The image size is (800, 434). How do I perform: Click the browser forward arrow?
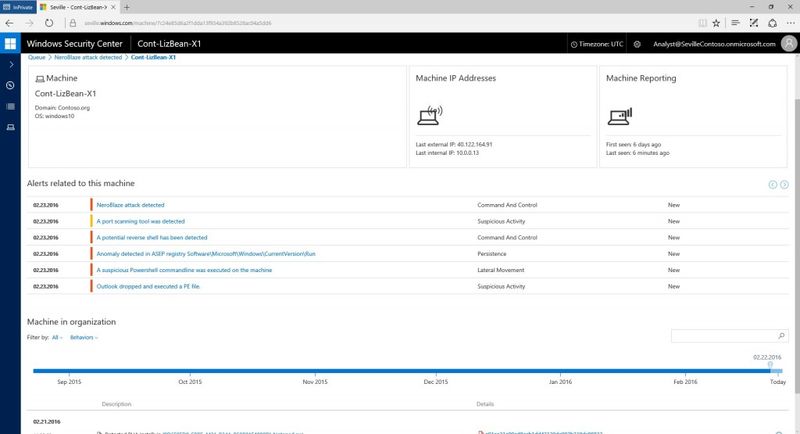click(x=29, y=23)
